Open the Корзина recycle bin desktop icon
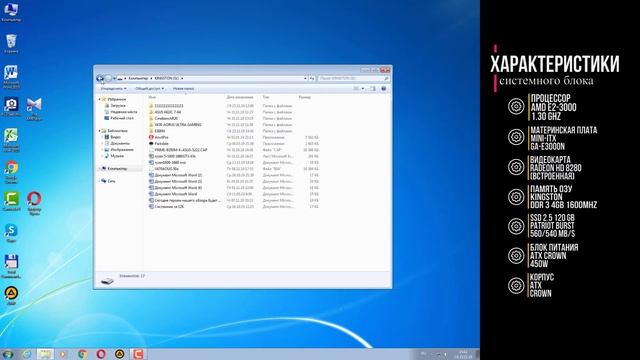The height and width of the screenshot is (360, 640). pyautogui.click(x=11, y=44)
